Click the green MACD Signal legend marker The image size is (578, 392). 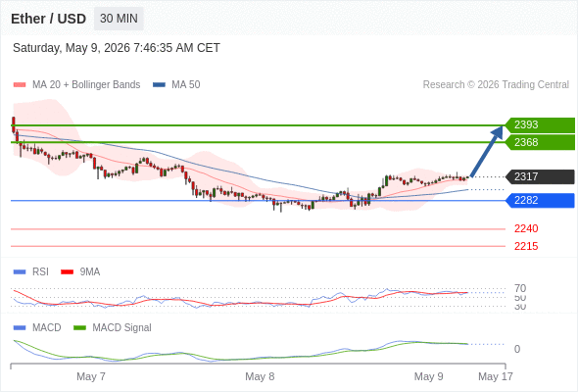coord(79,328)
